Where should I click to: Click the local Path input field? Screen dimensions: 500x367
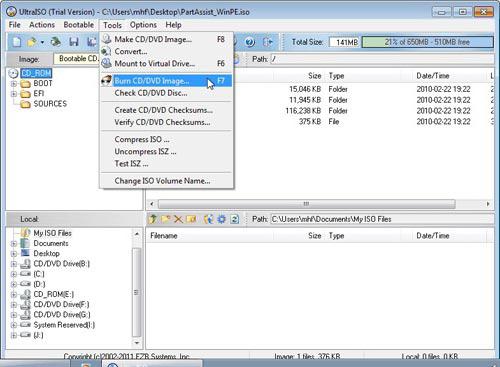tap(382, 219)
